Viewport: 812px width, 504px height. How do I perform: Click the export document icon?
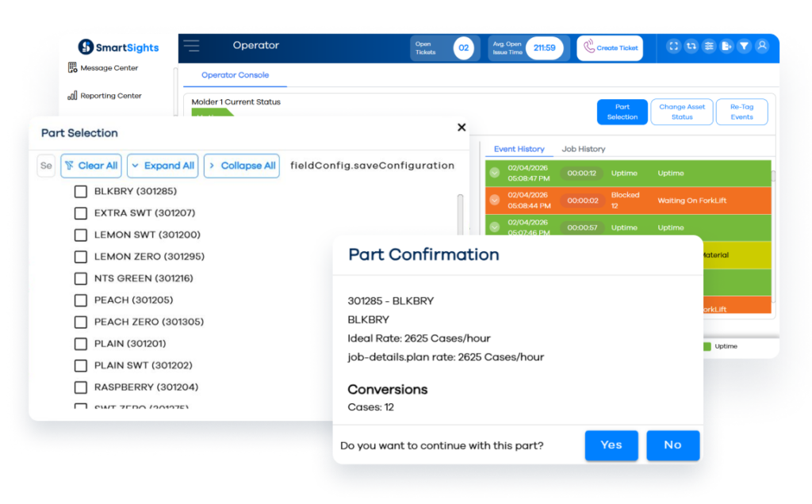726,47
